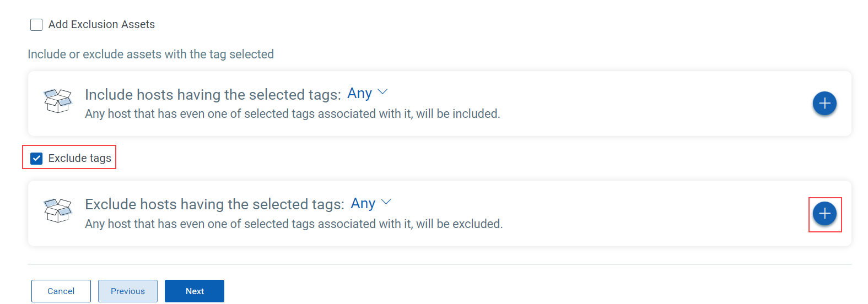Open the "Any" dropdown for exclude hosts
The image size is (868, 304).
pyautogui.click(x=363, y=204)
